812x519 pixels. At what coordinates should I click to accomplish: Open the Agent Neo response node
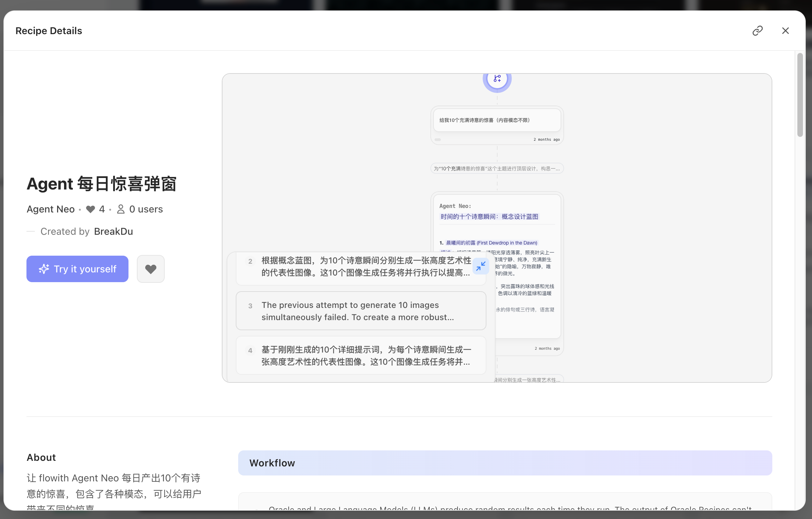(497, 266)
